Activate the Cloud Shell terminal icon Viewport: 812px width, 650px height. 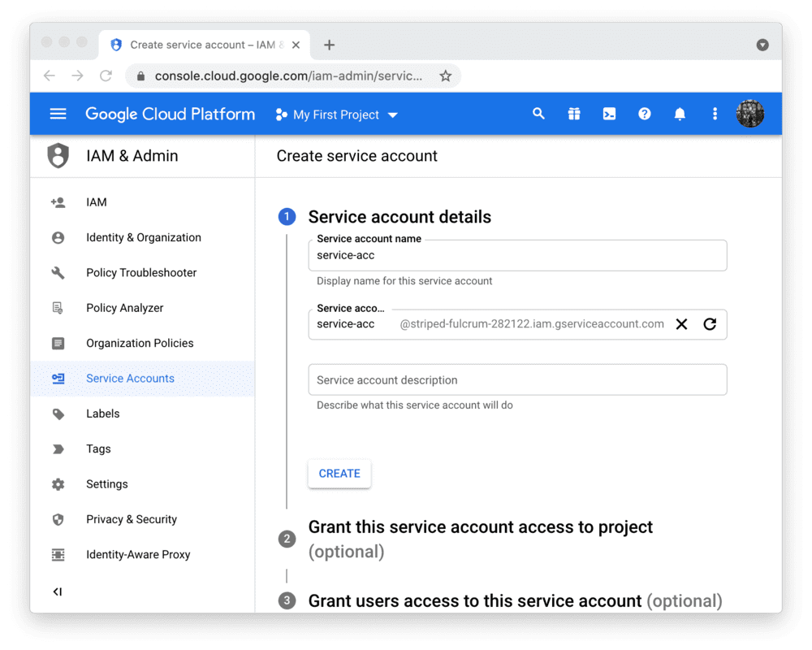click(x=609, y=114)
